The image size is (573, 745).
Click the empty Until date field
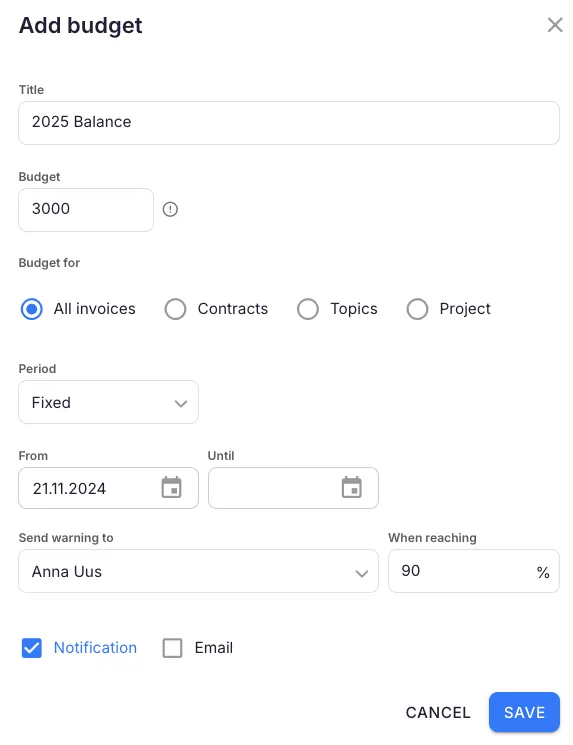pos(293,488)
